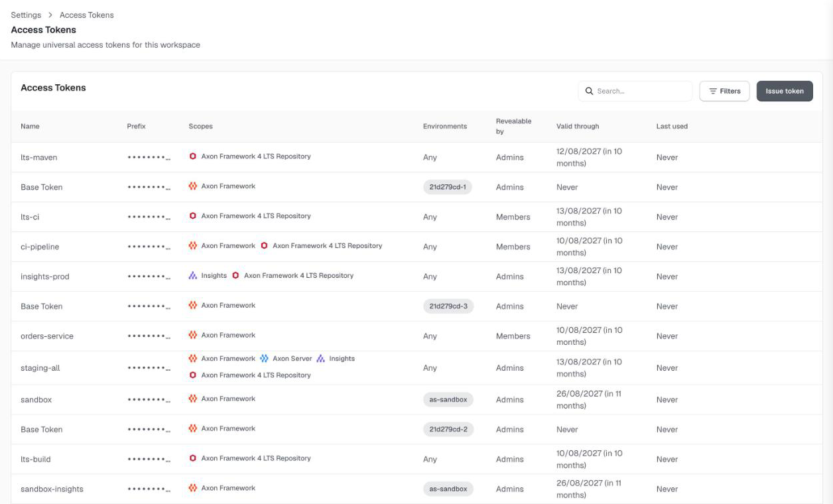This screenshot has width=833, height=504.
Task: Click Axon Framework icon in sandbox row
Action: pyautogui.click(x=193, y=399)
